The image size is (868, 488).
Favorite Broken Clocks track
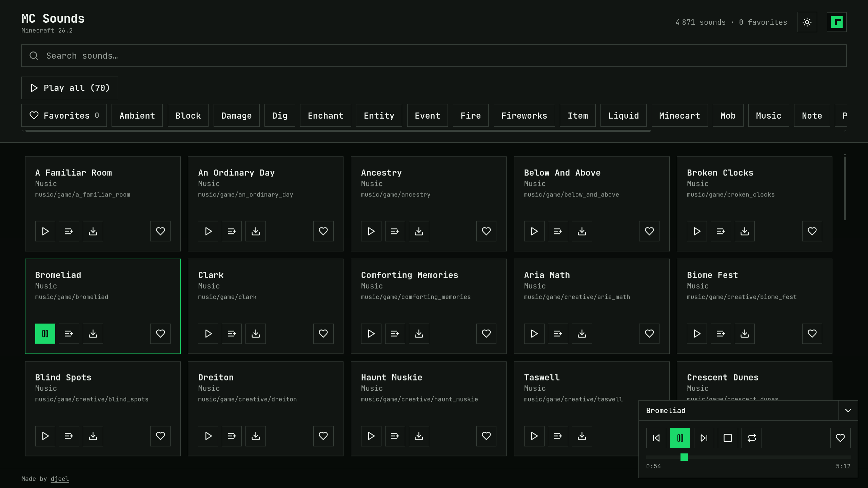[x=812, y=231]
